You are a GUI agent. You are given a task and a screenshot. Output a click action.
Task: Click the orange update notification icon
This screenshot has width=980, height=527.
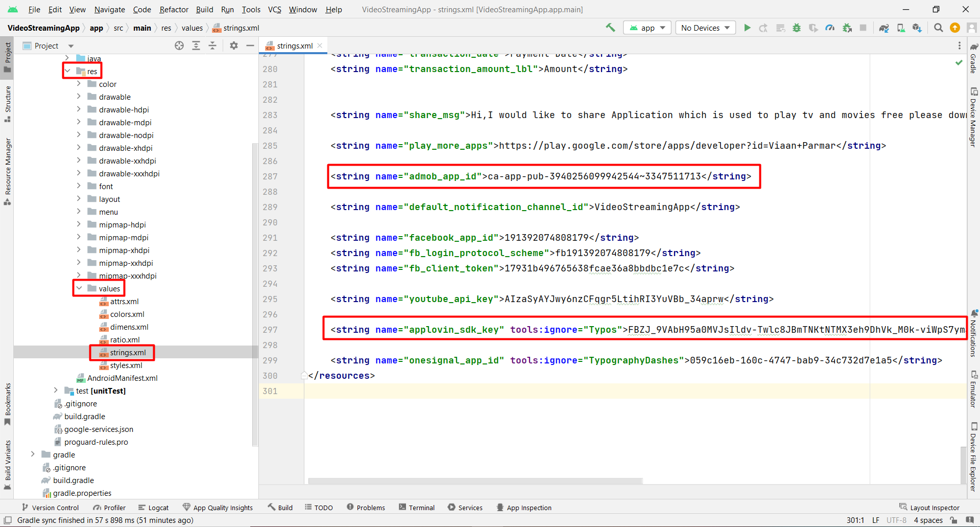954,28
